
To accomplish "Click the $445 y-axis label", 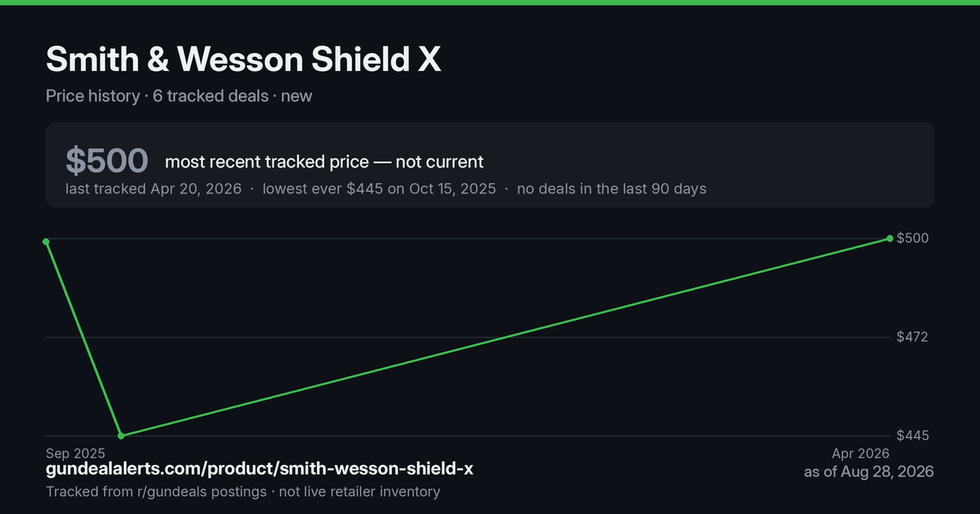I will tap(913, 436).
